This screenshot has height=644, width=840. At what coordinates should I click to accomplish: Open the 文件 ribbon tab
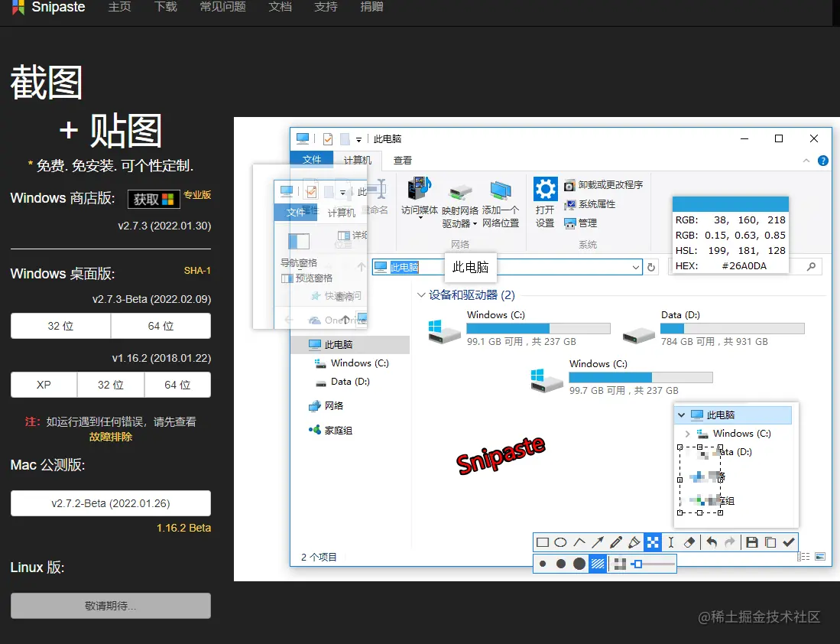point(311,160)
